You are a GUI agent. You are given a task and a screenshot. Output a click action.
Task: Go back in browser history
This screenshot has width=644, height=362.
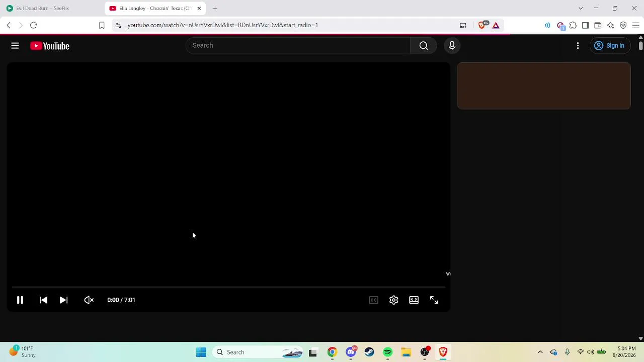9,25
